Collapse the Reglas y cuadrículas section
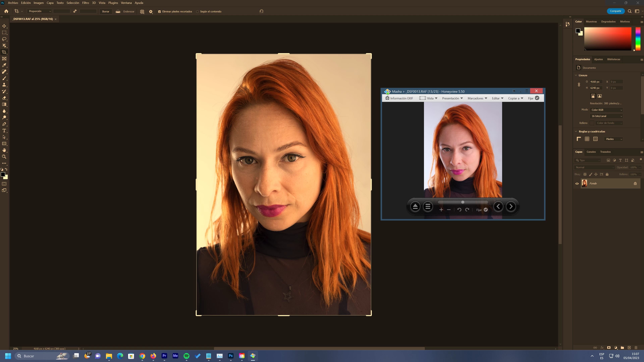The image size is (644, 362). (576, 131)
